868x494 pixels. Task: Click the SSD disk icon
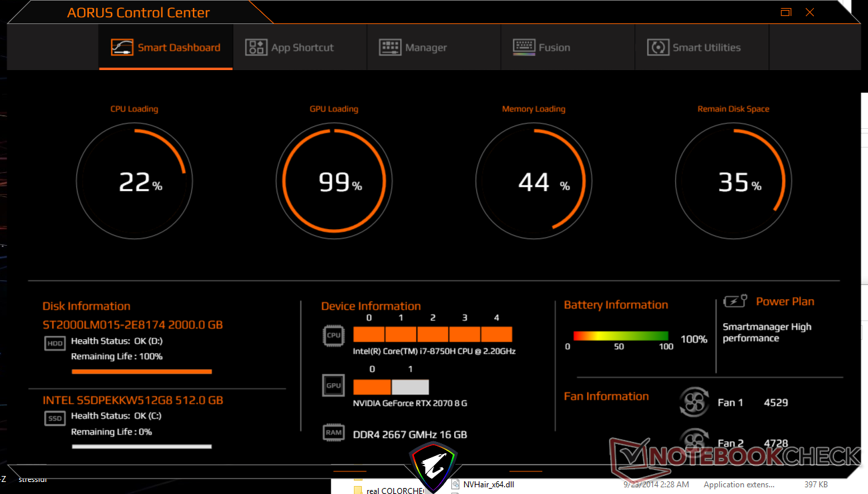[55, 419]
